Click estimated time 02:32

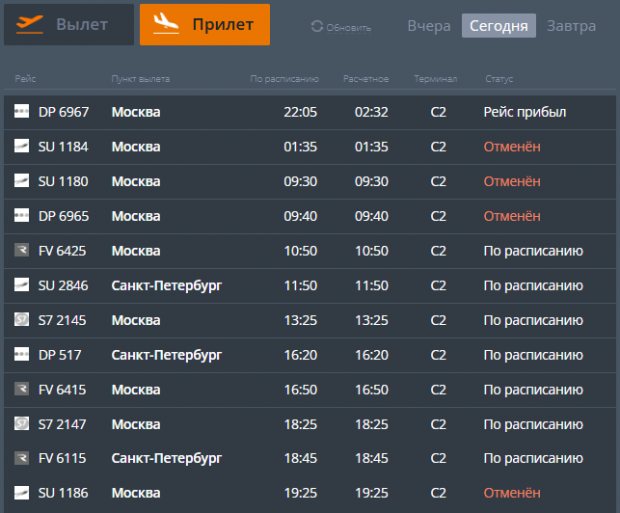coord(372,112)
